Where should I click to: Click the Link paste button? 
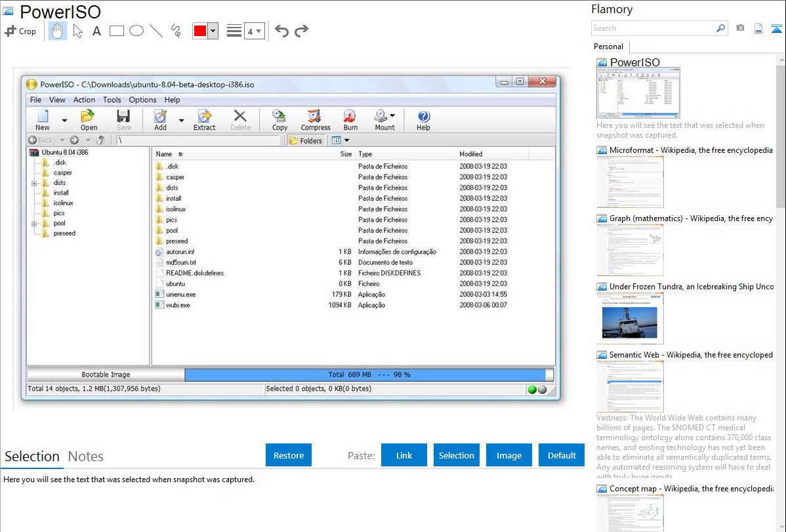point(404,455)
